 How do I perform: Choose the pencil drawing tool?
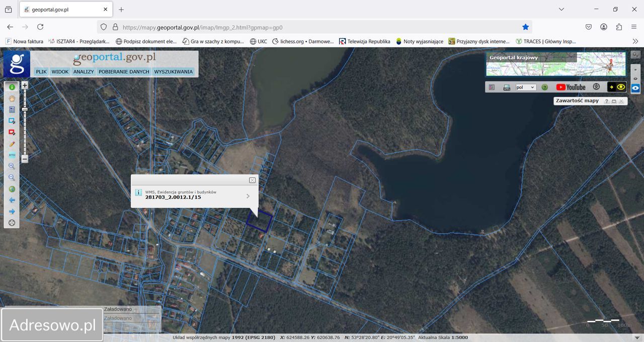12,144
